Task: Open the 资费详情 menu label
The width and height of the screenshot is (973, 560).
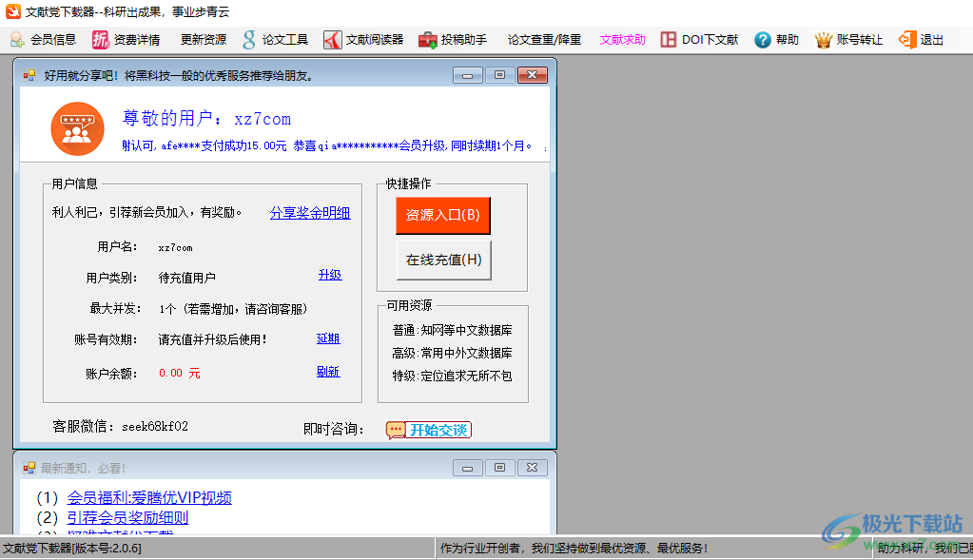Action: pos(137,40)
